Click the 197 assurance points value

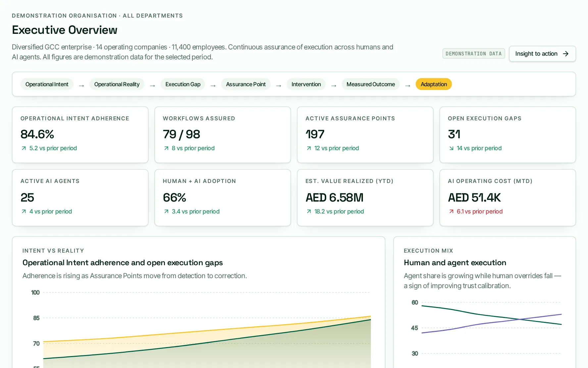[315, 134]
